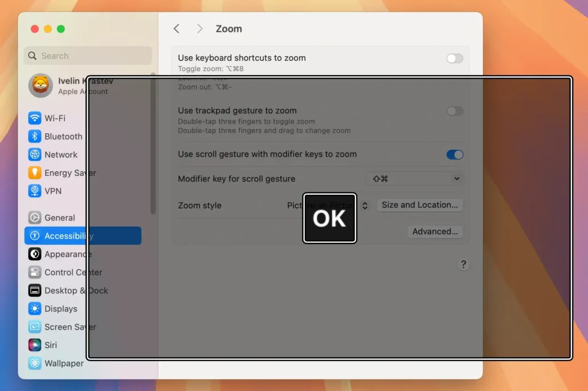Image resolution: width=588 pixels, height=391 pixels.
Task: Enable keyboard shortcuts to zoom
Action: click(454, 58)
